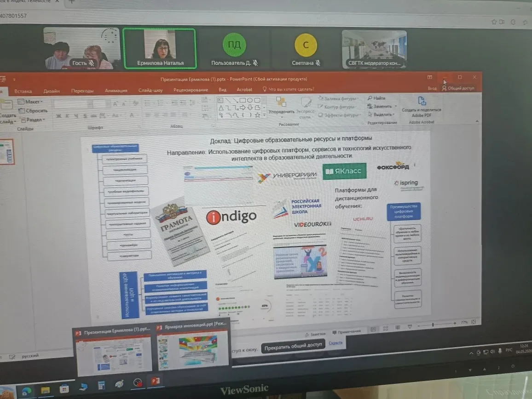Click the Заметки notes button
532x399 pixels.
point(316,334)
